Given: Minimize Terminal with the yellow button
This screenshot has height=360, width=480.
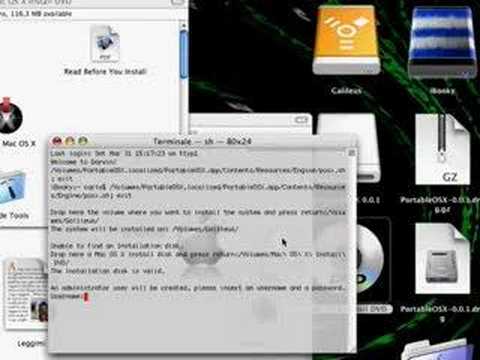Looking at the screenshot, I should [x=70, y=141].
